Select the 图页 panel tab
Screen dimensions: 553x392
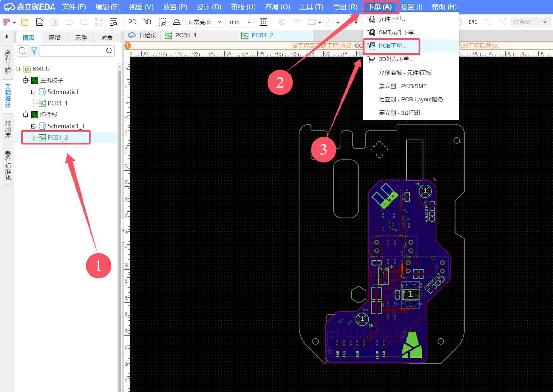28,38
